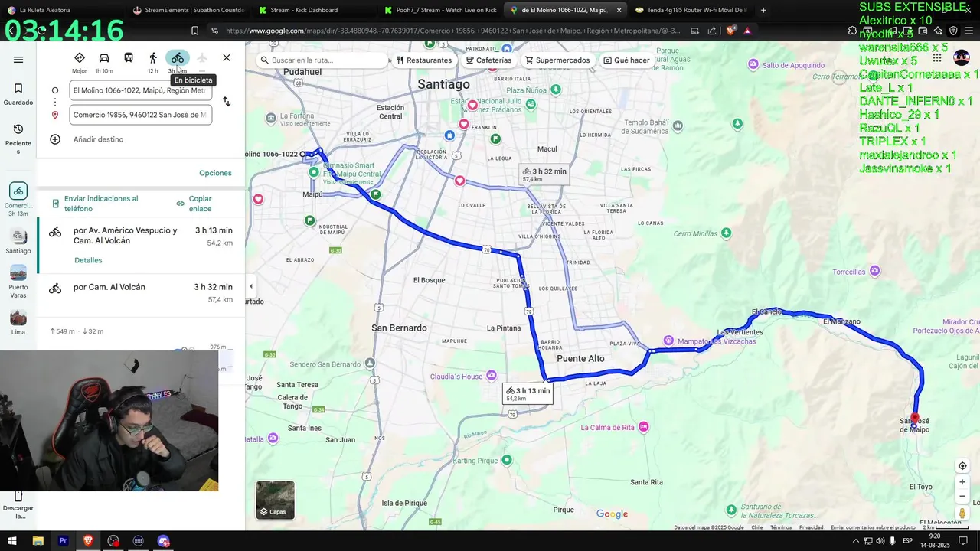Click the browser bookmark icon
Screen dimensions: 980x551
tap(194, 31)
